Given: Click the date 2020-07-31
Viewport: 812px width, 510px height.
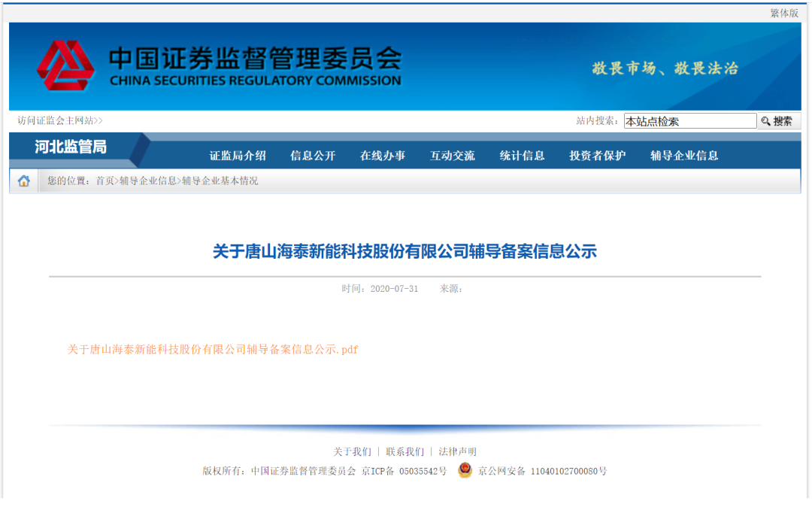Looking at the screenshot, I should point(394,289).
